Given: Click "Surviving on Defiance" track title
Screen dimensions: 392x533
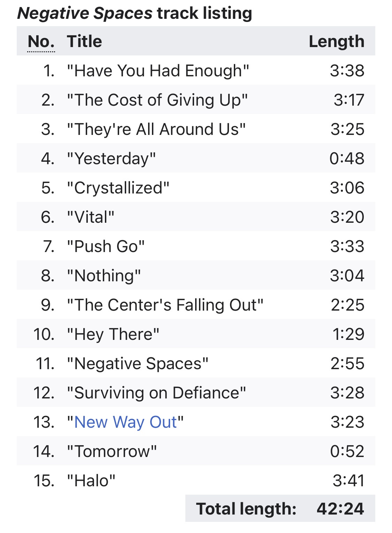Looking at the screenshot, I should pos(156,393).
